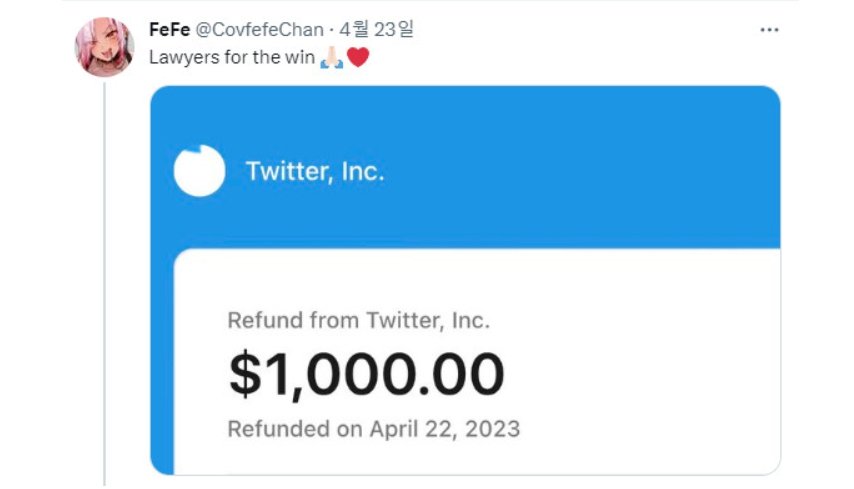This screenshot has width=854, height=489.
Task: Open the tweet via 4월 23일 timestamp
Action: coord(376,29)
